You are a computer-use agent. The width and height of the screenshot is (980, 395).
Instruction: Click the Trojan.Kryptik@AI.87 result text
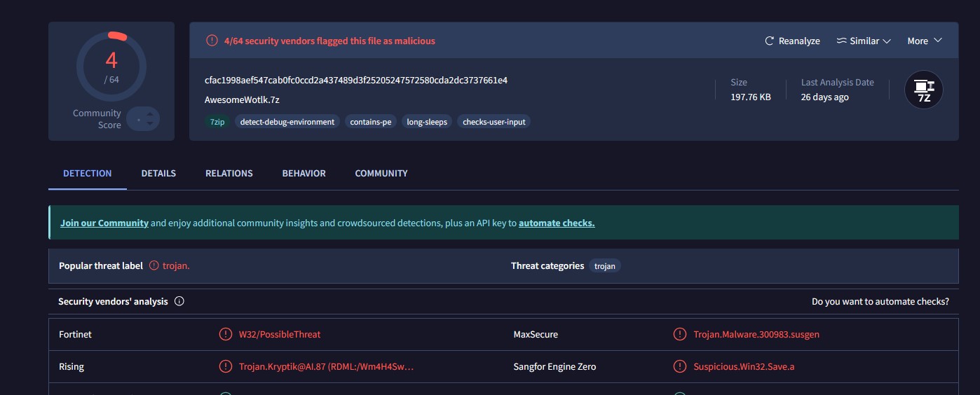(327, 367)
